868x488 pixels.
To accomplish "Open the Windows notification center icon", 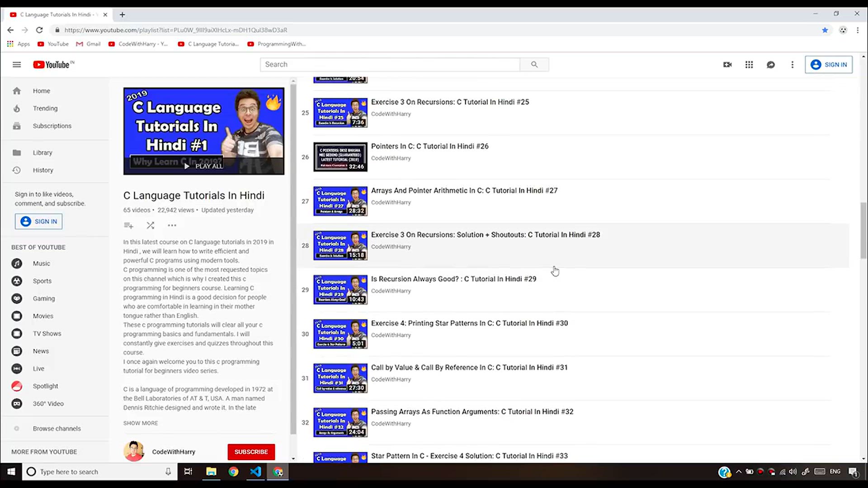I will (853, 472).
